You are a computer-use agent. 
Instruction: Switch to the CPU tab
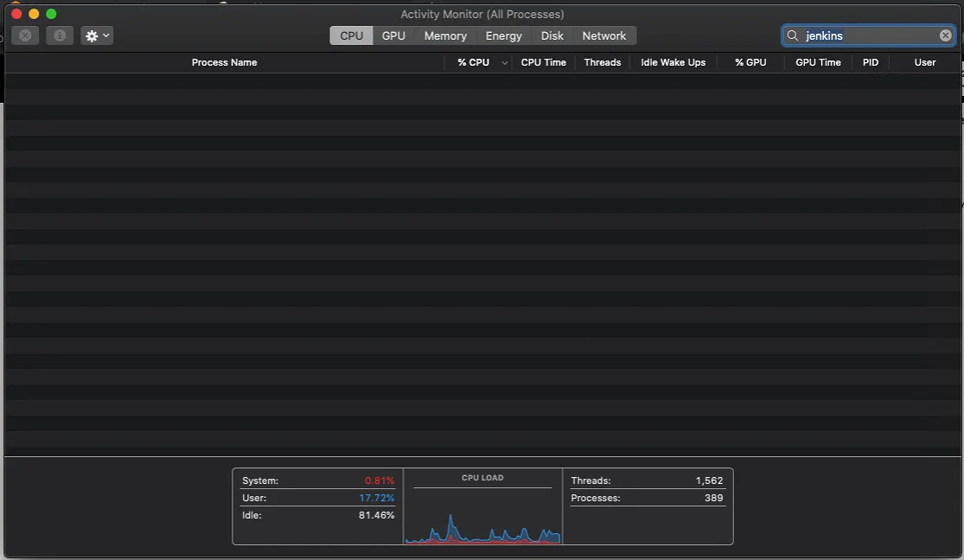tap(352, 35)
